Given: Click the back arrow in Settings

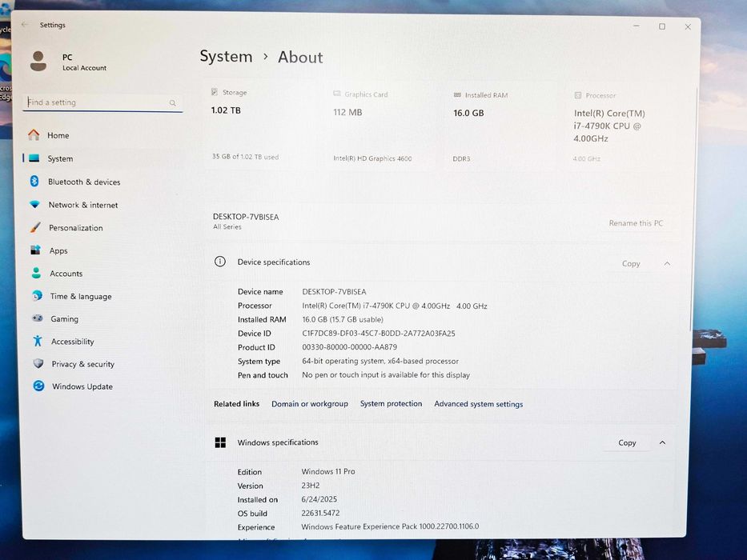Looking at the screenshot, I should point(25,24).
